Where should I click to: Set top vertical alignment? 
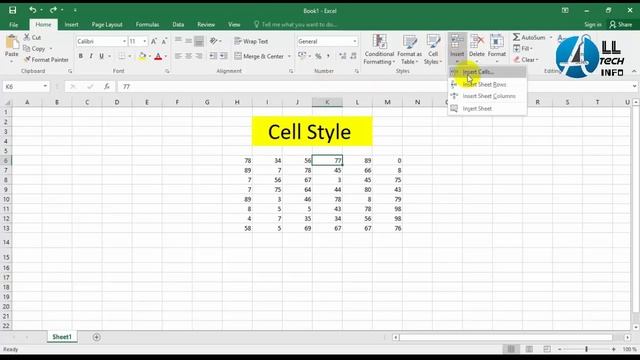tap(178, 41)
